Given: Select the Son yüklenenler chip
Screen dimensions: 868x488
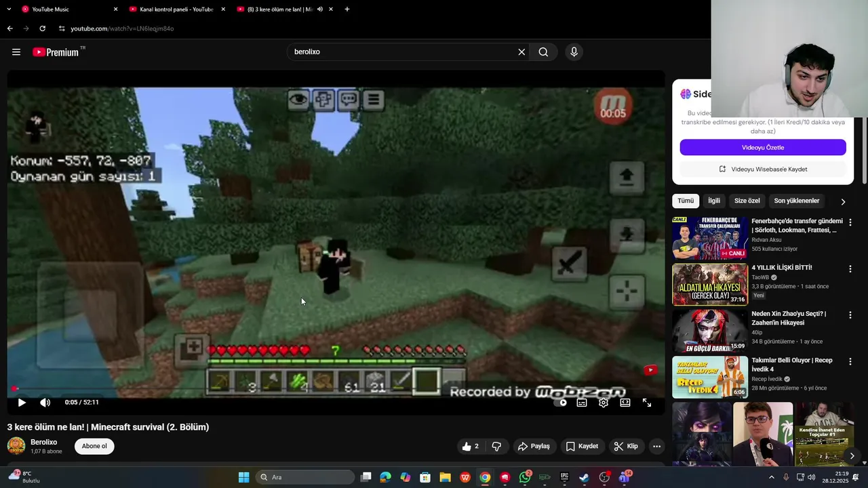Looking at the screenshot, I should click(797, 201).
